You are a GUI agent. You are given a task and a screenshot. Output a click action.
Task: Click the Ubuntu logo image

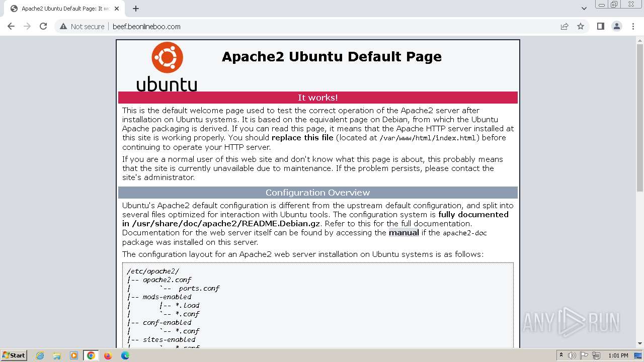click(x=167, y=67)
